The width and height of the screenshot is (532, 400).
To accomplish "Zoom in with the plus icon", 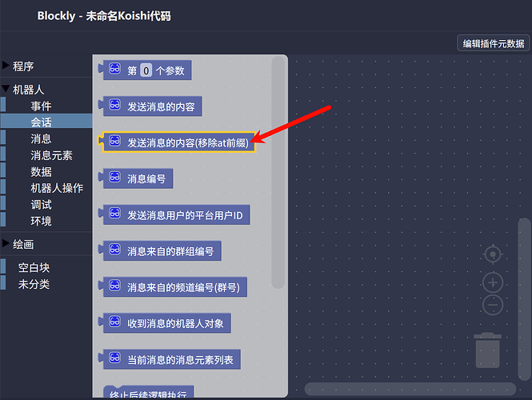I will coord(493,282).
